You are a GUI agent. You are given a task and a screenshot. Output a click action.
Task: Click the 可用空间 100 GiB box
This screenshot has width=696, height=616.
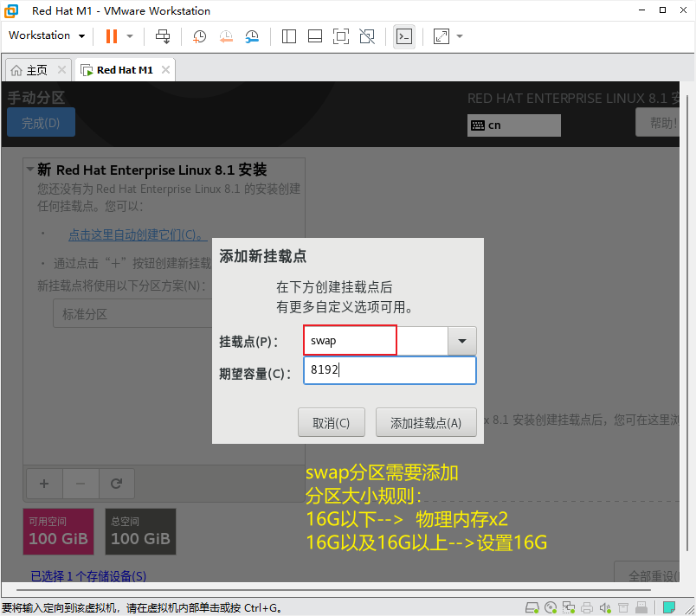(58, 531)
